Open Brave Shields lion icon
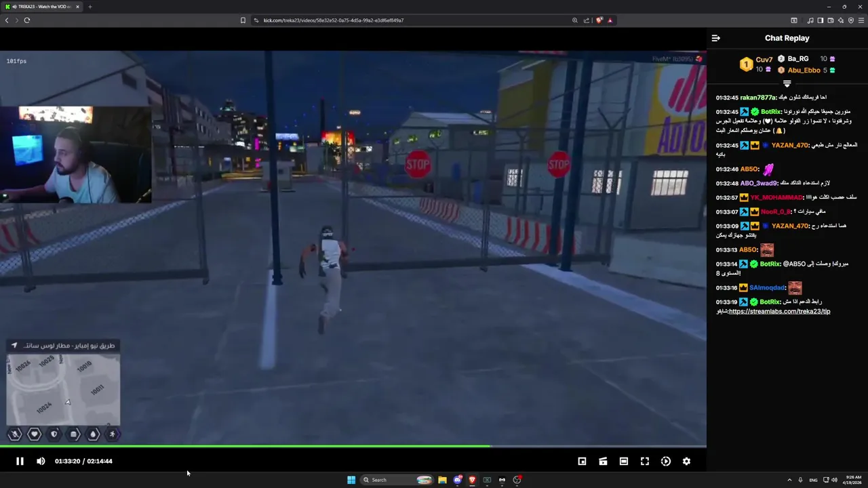The height and width of the screenshot is (488, 868). tap(599, 20)
